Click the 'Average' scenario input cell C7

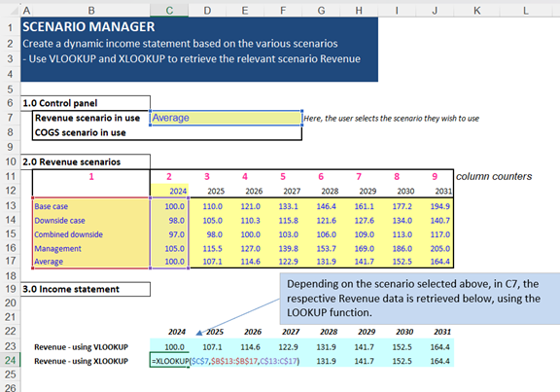point(226,118)
